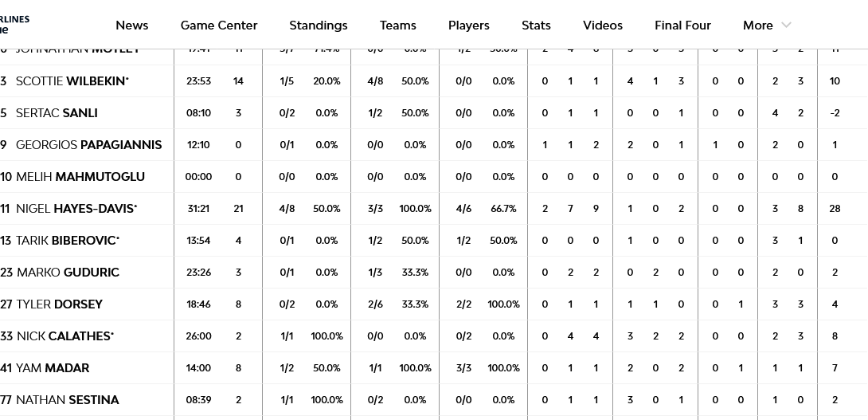Expand the More menu chevron

point(787,26)
